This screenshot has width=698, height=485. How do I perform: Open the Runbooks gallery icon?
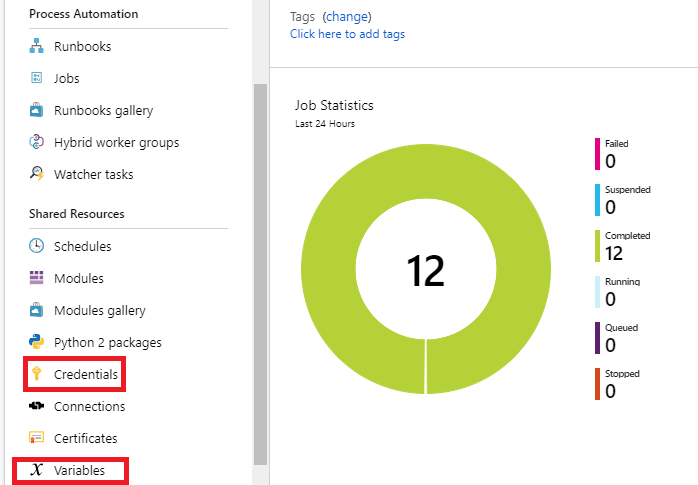37,110
